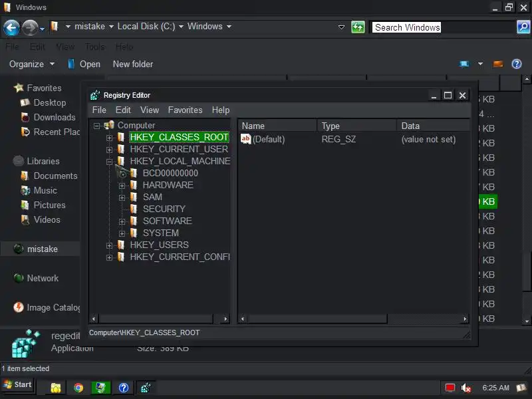532x399 pixels.
Task: Expand the HKEY_USERS node
Action: coord(109,245)
